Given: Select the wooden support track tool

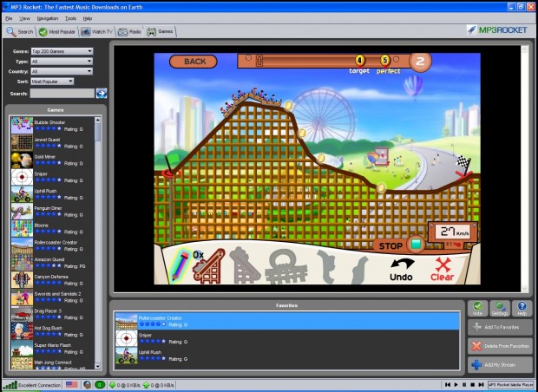Looking at the screenshot, I should tap(208, 267).
